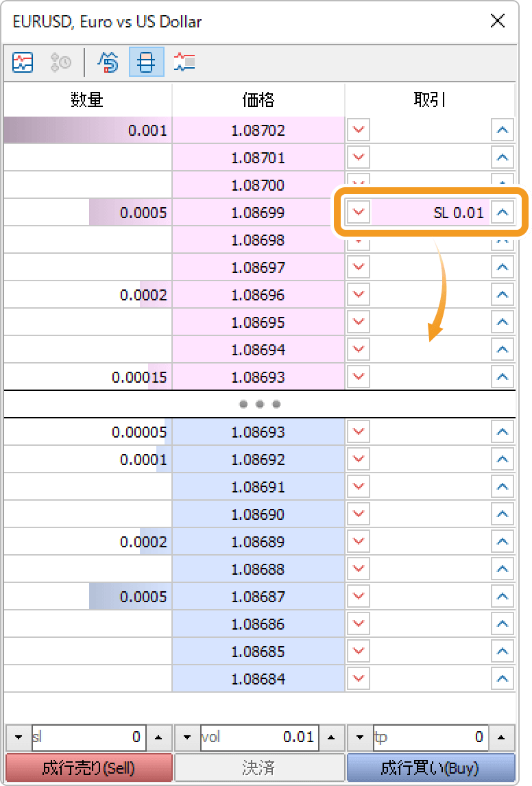Click red sell arrow at 1.08691
The height and width of the screenshot is (786, 532).
pos(358,487)
